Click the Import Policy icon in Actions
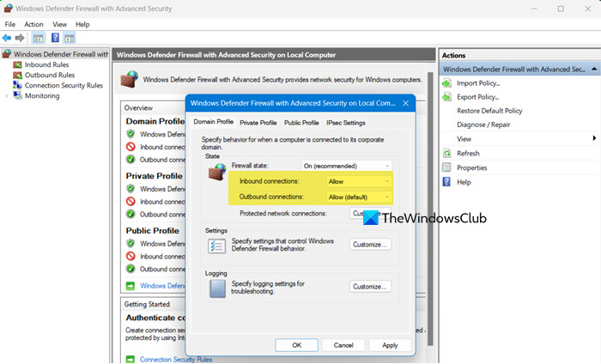Image resolution: width=601 pixels, height=364 pixels. 447,83
